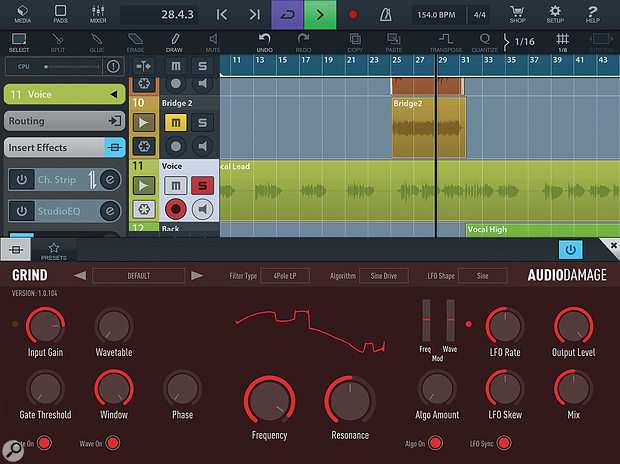The image size is (620, 464).
Task: Choose the Glue tool
Action: point(96,43)
